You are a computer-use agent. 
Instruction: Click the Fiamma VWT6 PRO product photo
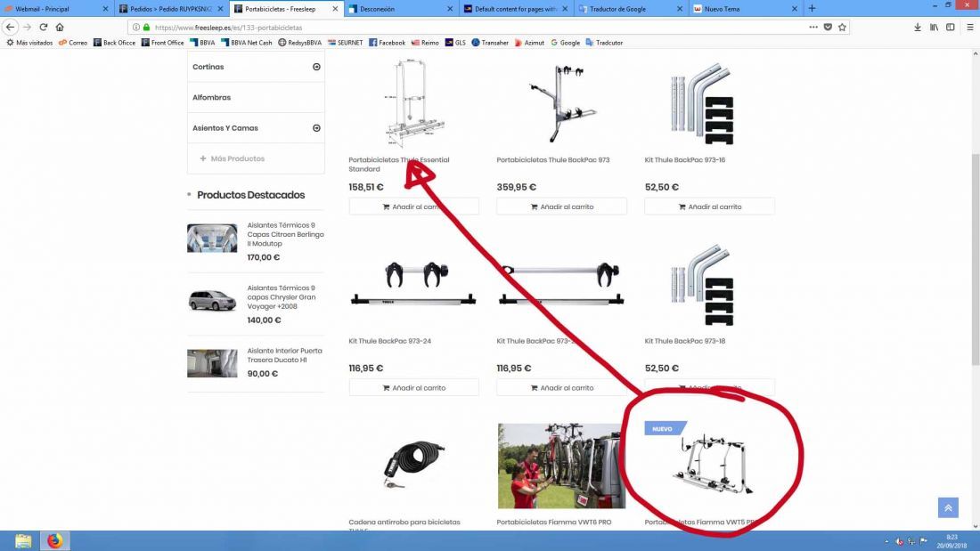tap(561, 466)
